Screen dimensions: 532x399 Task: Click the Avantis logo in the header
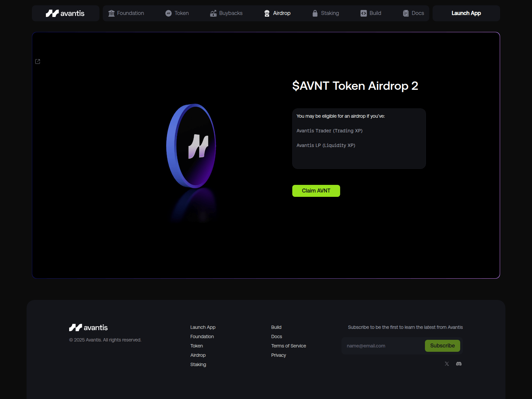pyautogui.click(x=65, y=13)
